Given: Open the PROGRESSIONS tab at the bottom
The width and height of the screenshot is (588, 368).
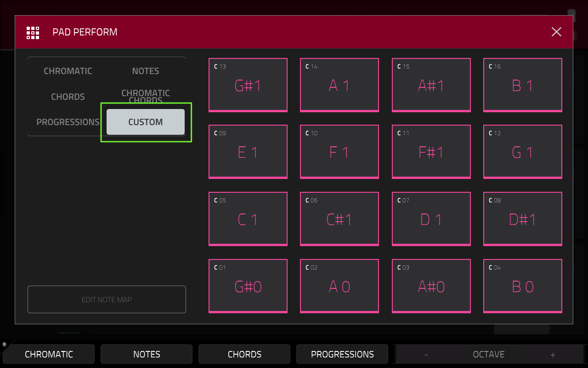Looking at the screenshot, I should tap(342, 354).
